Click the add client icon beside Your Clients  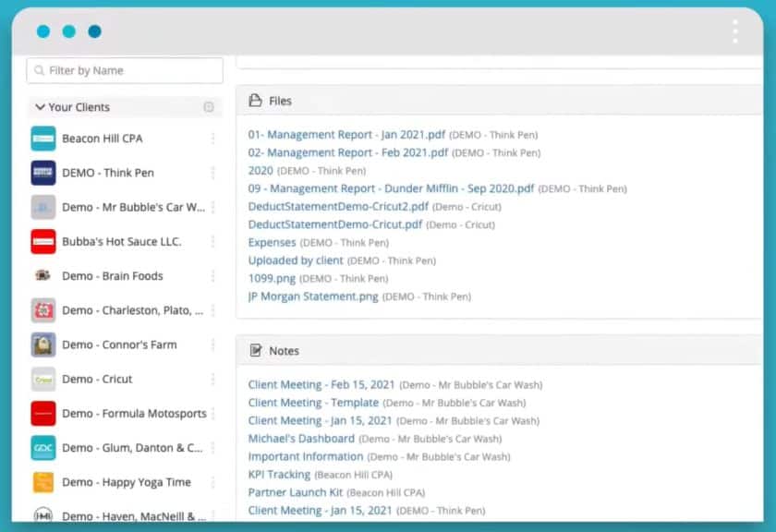pyautogui.click(x=209, y=107)
